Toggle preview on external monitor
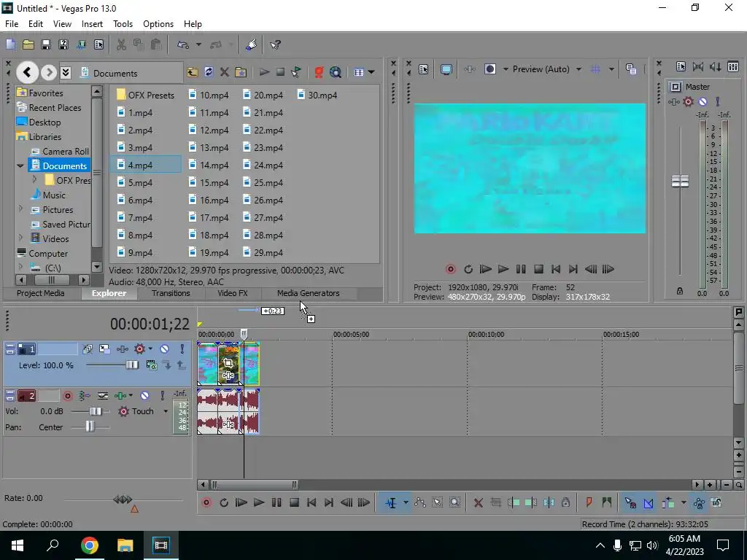747x560 pixels. [446, 69]
